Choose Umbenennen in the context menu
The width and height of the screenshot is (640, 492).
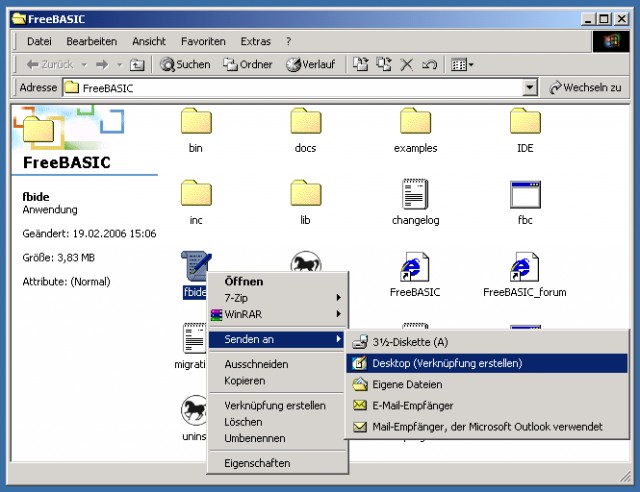[x=278, y=438]
